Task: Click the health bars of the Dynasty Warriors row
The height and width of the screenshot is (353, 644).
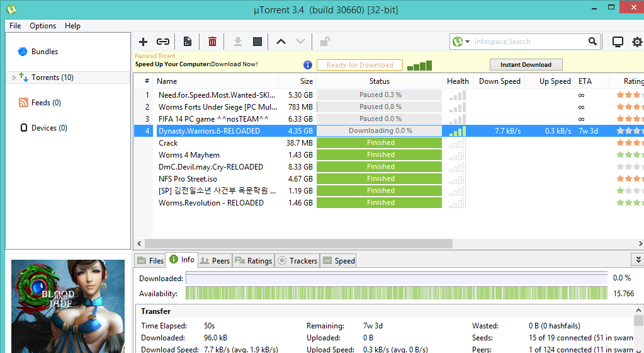Action: pyautogui.click(x=458, y=131)
